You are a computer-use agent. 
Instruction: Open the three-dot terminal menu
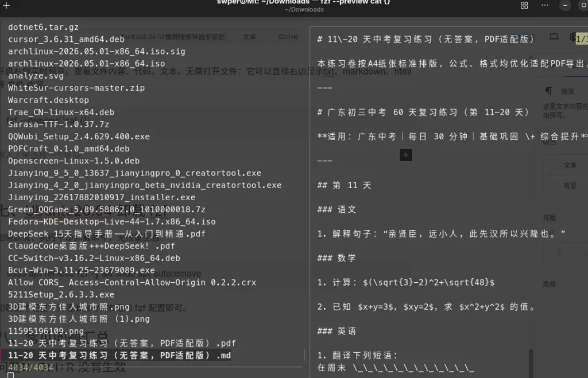click(x=545, y=5)
